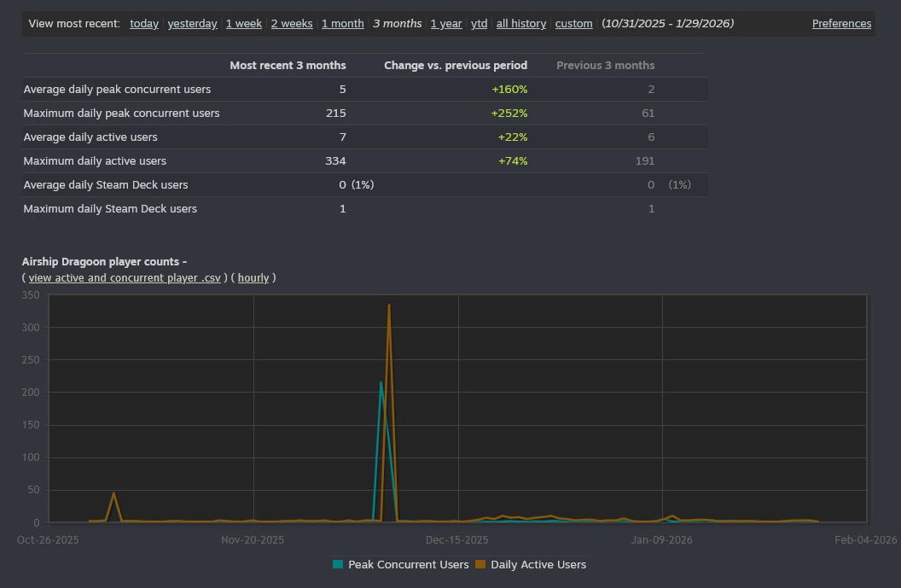Viewport: 901px width, 588px height.
Task: Click the 'Maximum daily active users' row
Action: 95,161
